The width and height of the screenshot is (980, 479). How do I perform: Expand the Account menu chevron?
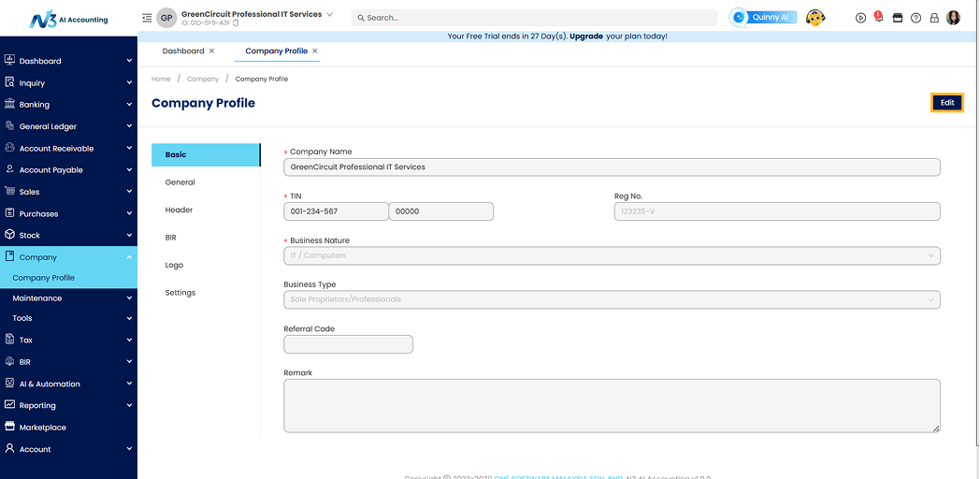pyautogui.click(x=129, y=449)
